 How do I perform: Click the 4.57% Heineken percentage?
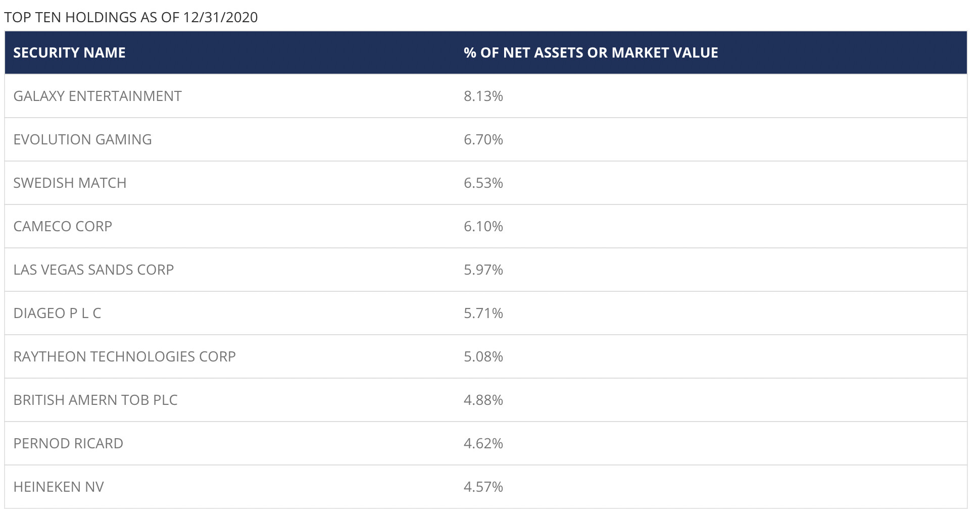483,487
